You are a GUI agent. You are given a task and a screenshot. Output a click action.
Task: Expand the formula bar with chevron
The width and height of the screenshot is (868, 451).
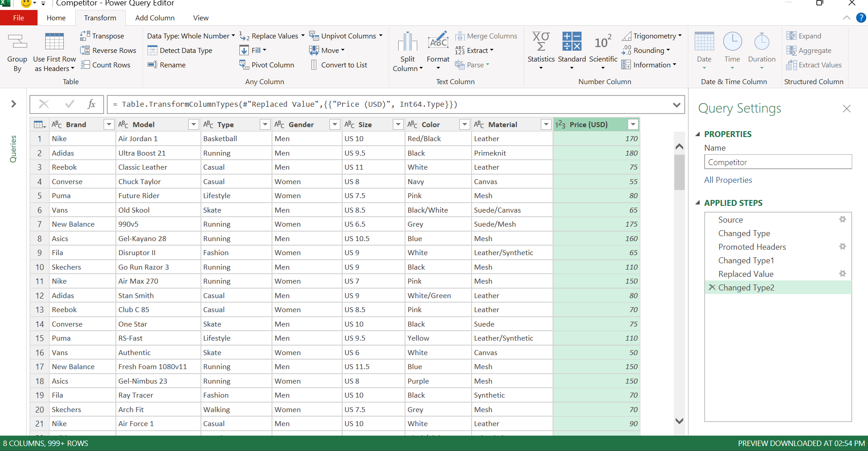point(677,104)
